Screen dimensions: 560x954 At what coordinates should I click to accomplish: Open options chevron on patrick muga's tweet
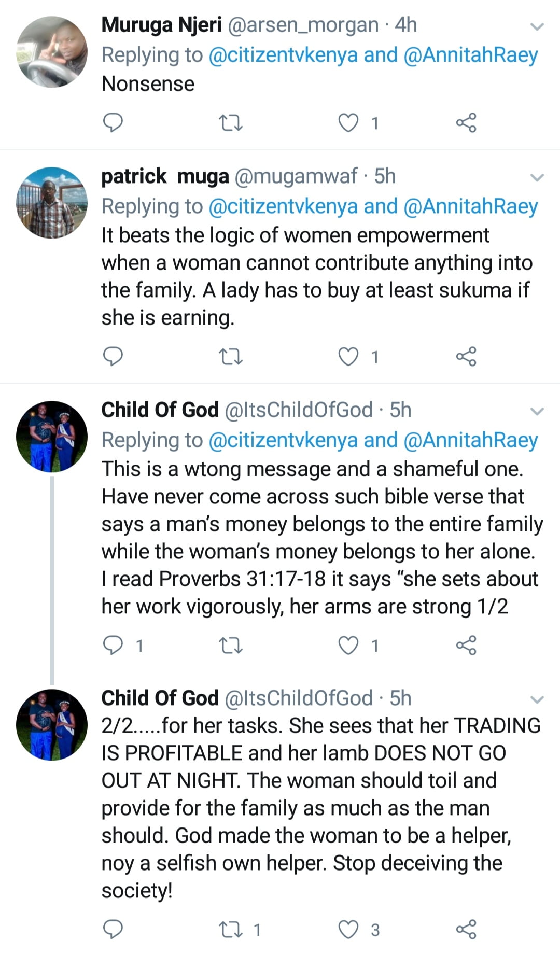click(538, 178)
